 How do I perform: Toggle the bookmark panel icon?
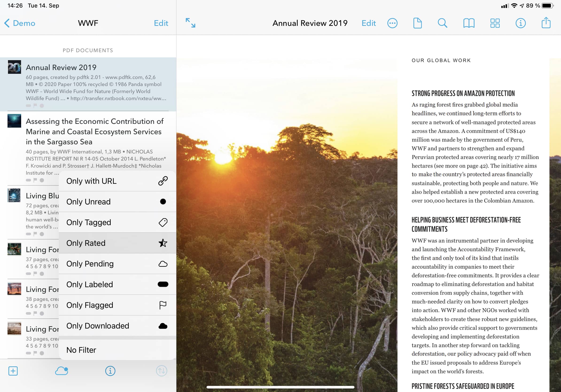469,23
